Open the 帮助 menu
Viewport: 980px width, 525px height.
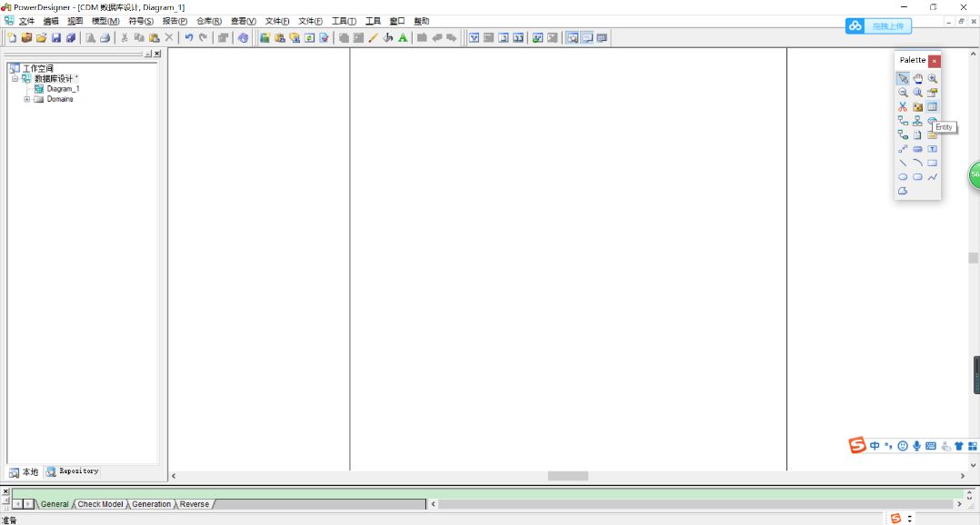pos(422,21)
